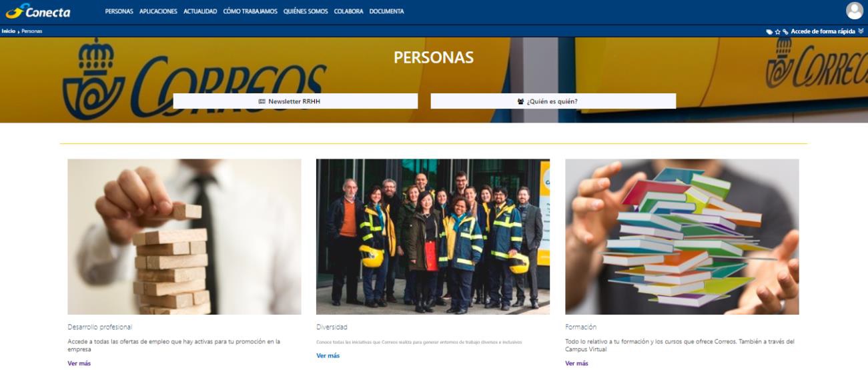Click the Newsletter RRHH button
The image size is (868, 370).
296,101
